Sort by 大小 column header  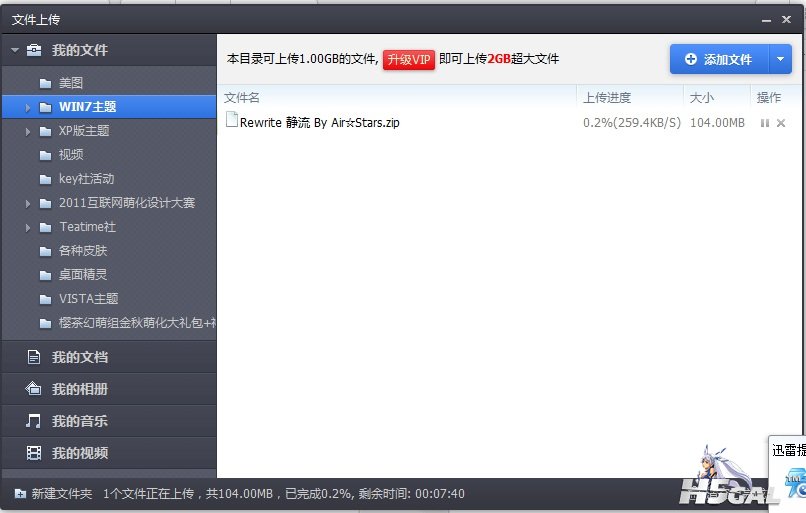pos(700,97)
